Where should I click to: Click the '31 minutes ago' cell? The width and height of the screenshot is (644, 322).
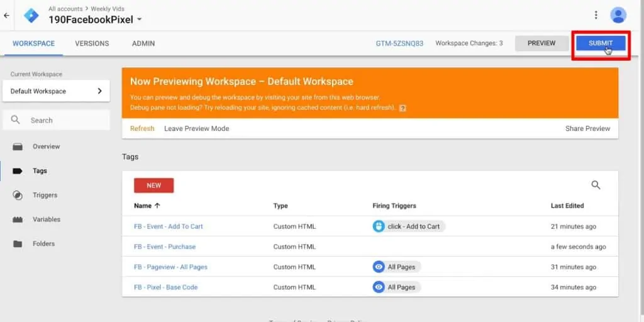tap(574, 267)
